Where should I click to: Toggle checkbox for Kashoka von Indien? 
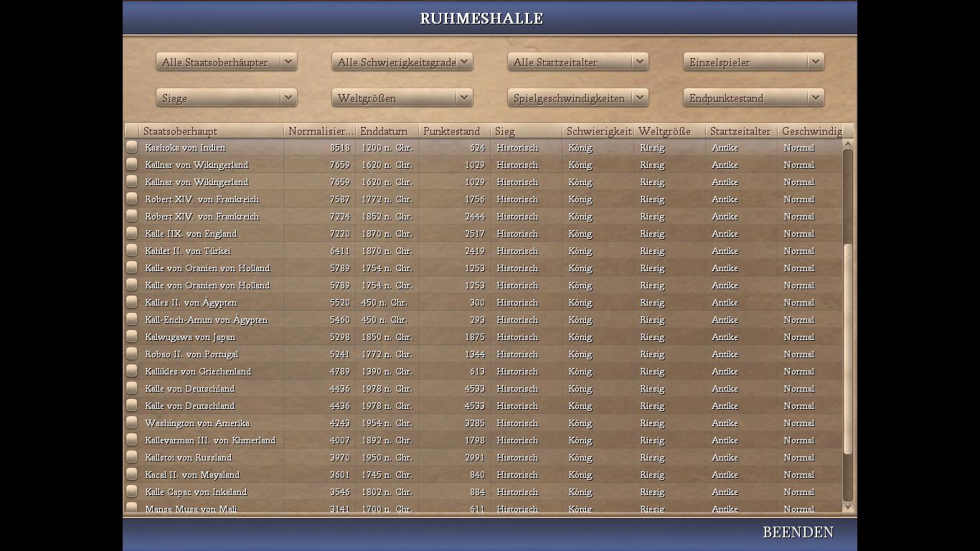pos(132,147)
